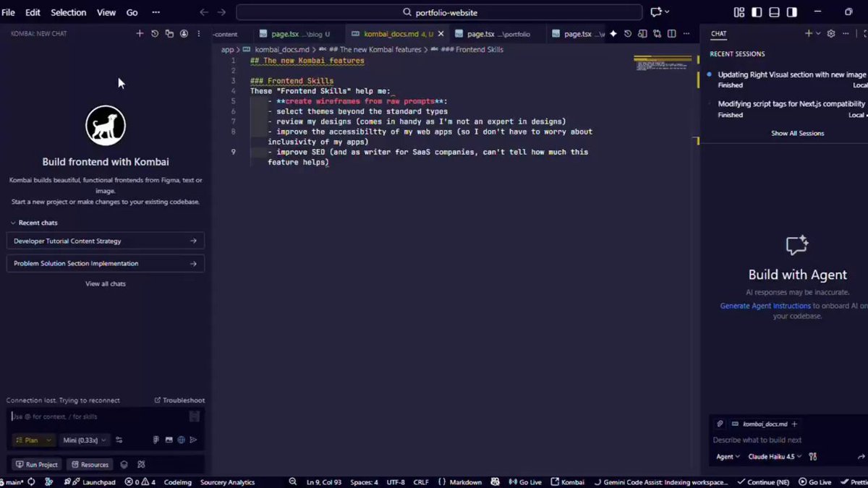The width and height of the screenshot is (868, 488).
Task: Click the Figma import icon in Kombai input
Action: pyautogui.click(x=156, y=440)
